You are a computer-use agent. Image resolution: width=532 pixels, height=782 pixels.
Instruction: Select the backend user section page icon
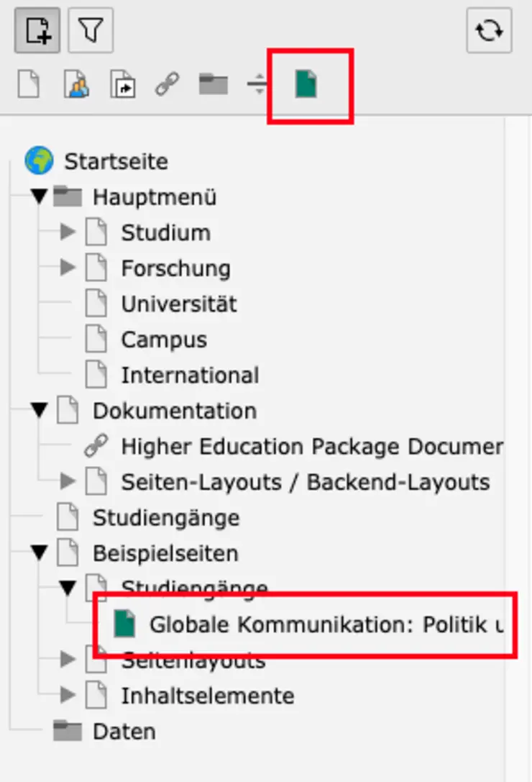(75, 86)
